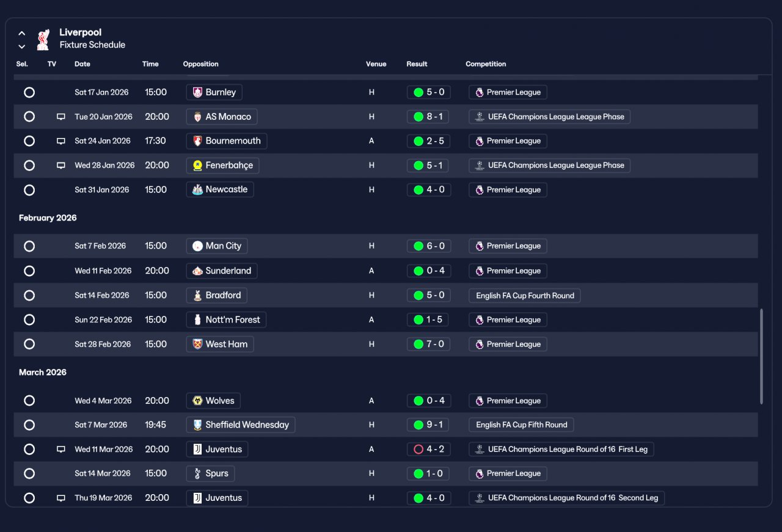Viewport: 782px width, 532px height.
Task: Open English FA Cup Fourth Round competition
Action: click(x=525, y=296)
